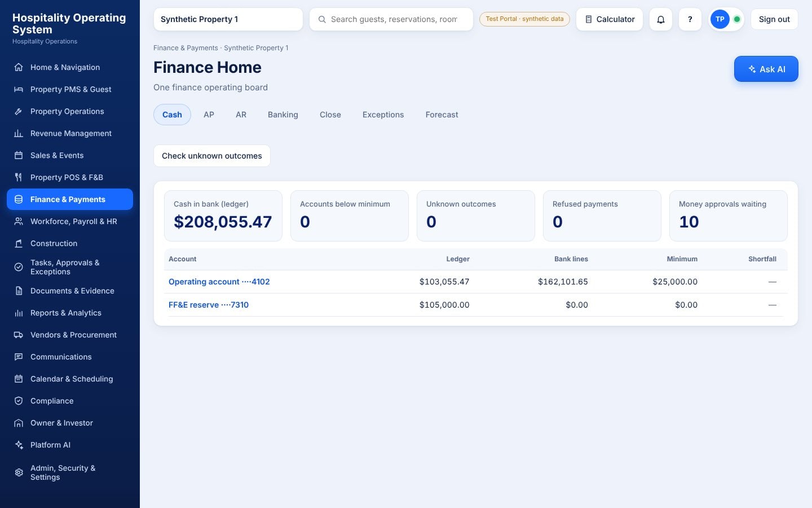
Task: Click the TP user avatar
Action: tap(720, 19)
